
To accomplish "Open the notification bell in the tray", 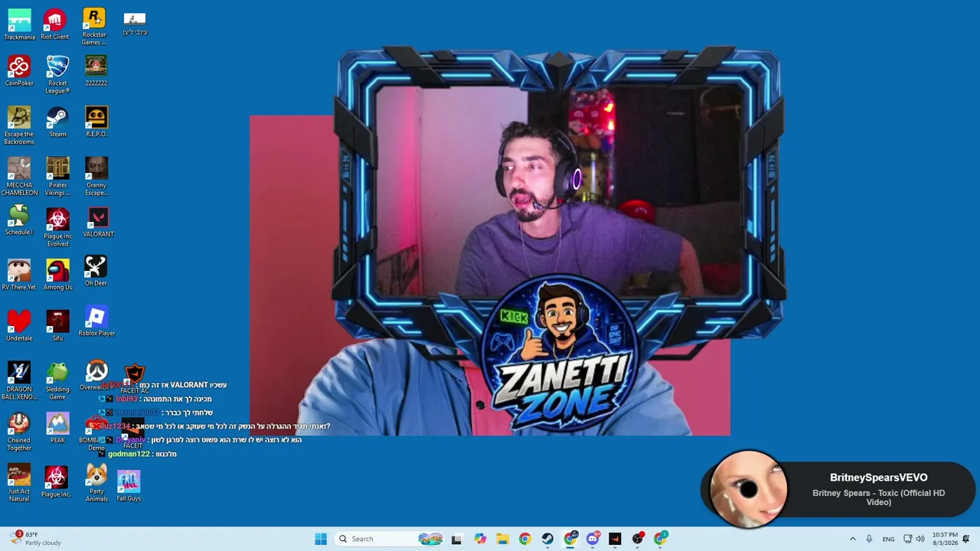I will pyautogui.click(x=966, y=539).
